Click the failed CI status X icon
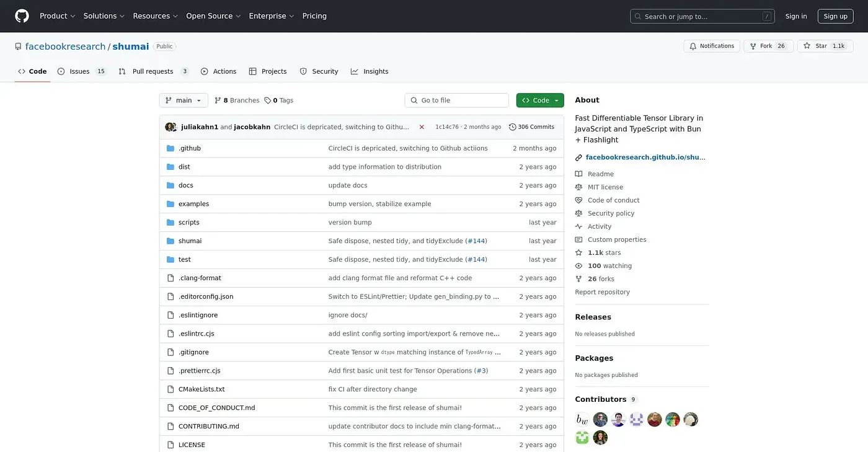The image size is (868, 452). (x=422, y=127)
